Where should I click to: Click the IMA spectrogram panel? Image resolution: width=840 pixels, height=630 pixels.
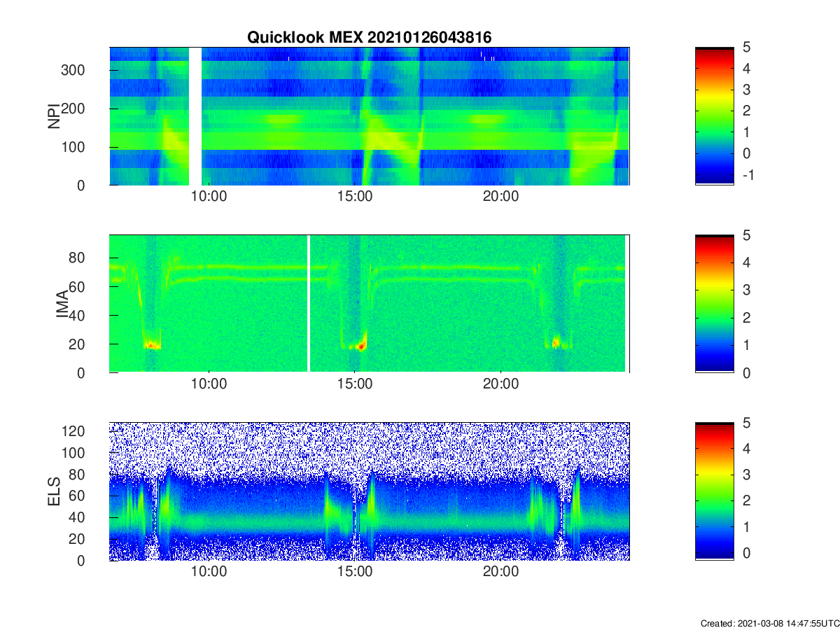(370, 304)
